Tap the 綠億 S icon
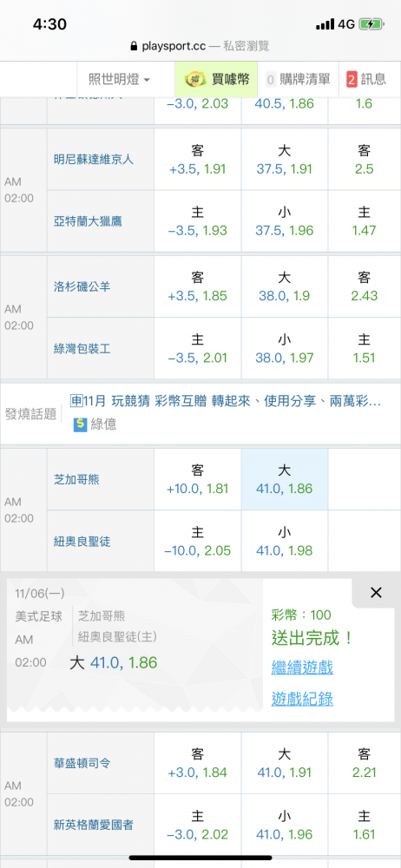The width and height of the screenshot is (401, 868). pos(81,424)
